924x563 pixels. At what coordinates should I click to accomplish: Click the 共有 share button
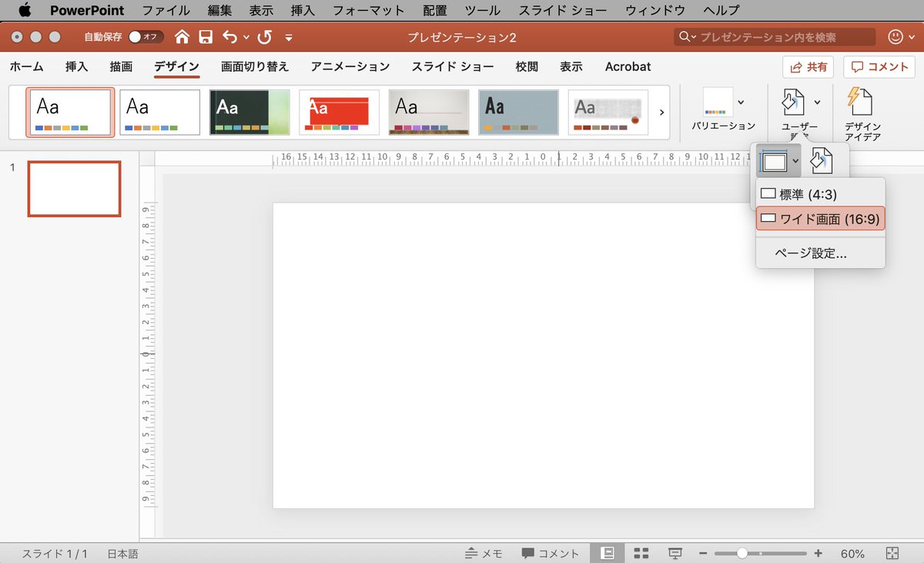click(x=808, y=67)
